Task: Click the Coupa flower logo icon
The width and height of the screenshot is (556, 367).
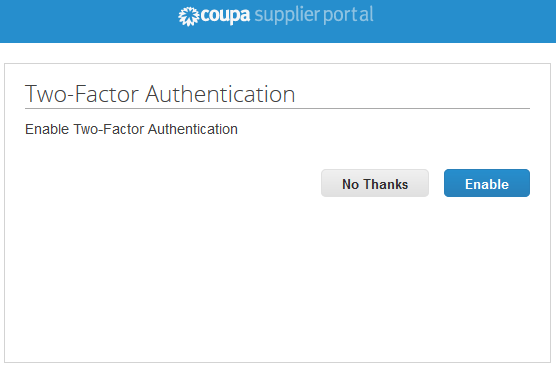Action: point(189,16)
